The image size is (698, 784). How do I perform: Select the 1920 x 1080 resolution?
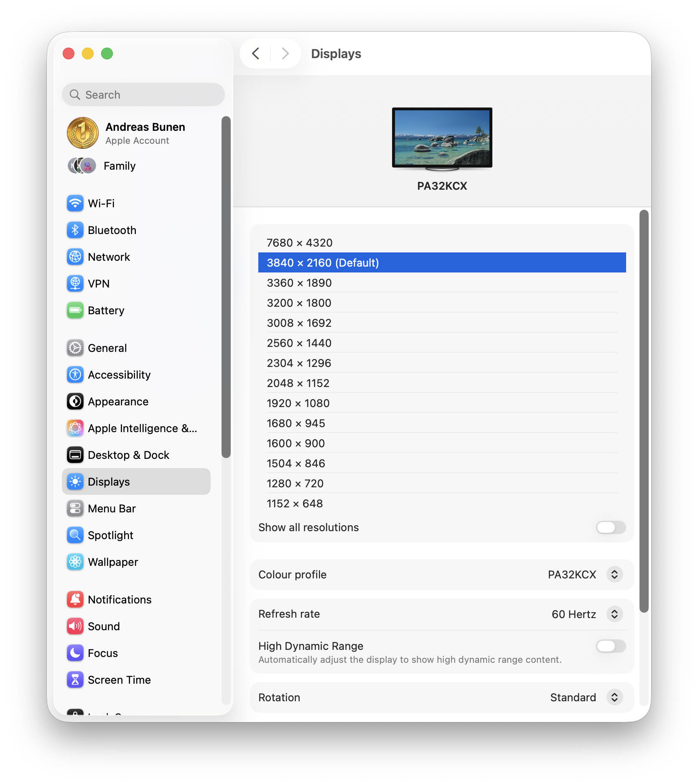[299, 403]
